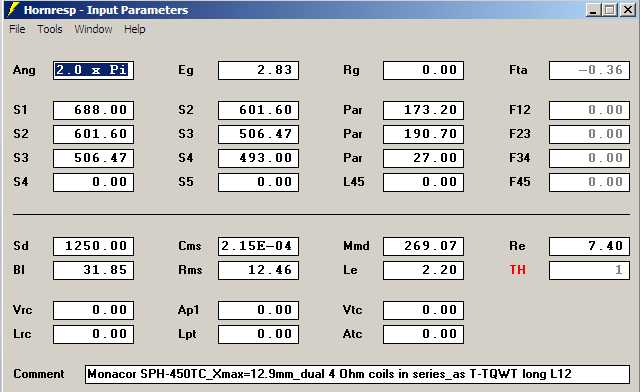This screenshot has height=392, width=640.
Task: Click the Fta field showing -0.36
Action: tap(589, 70)
